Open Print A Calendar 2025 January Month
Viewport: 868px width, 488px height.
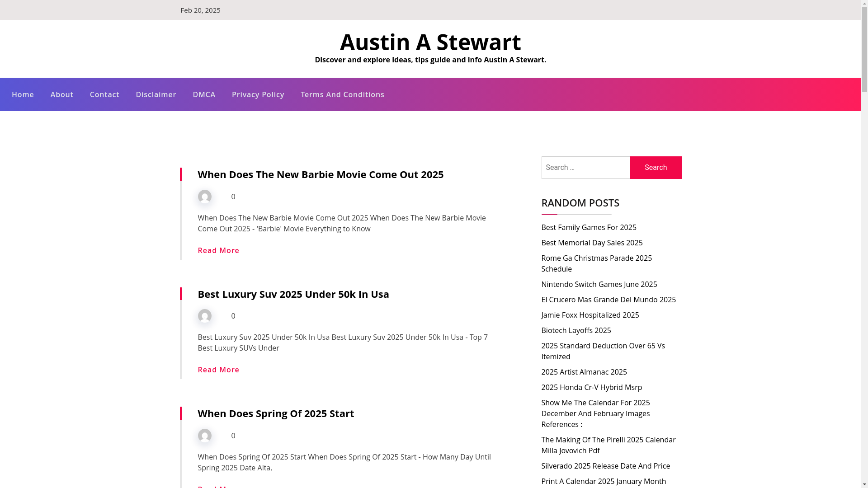604,481
